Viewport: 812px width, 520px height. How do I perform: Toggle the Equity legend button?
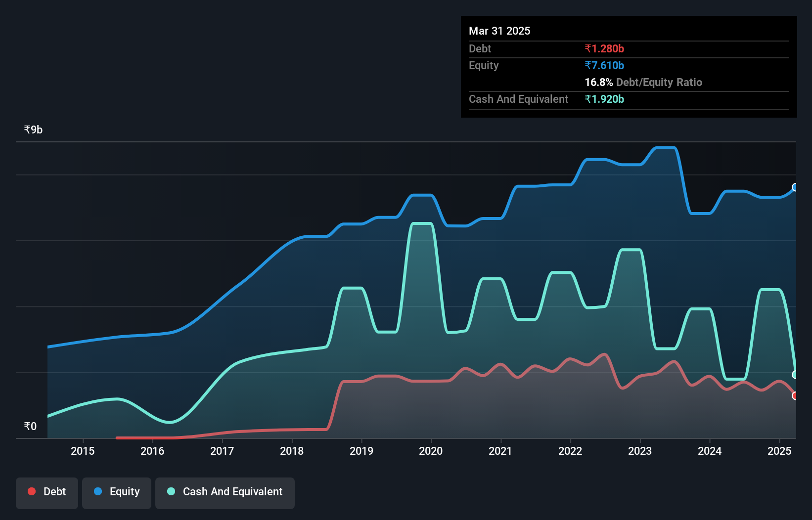117,493
